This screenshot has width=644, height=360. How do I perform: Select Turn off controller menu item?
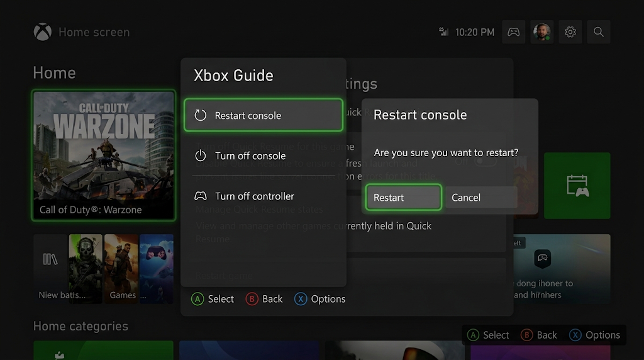[264, 196]
